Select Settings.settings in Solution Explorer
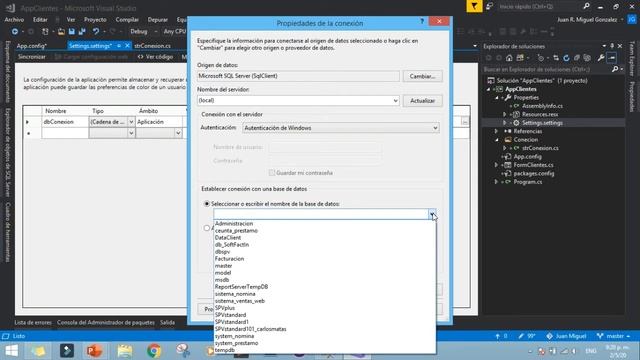640x360 pixels. click(542, 123)
